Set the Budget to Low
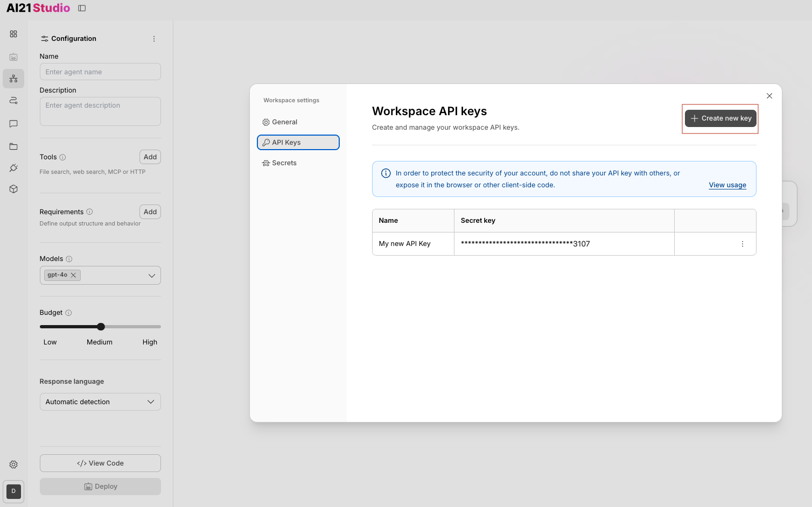Viewport: 812px width, 507px height. click(x=50, y=342)
